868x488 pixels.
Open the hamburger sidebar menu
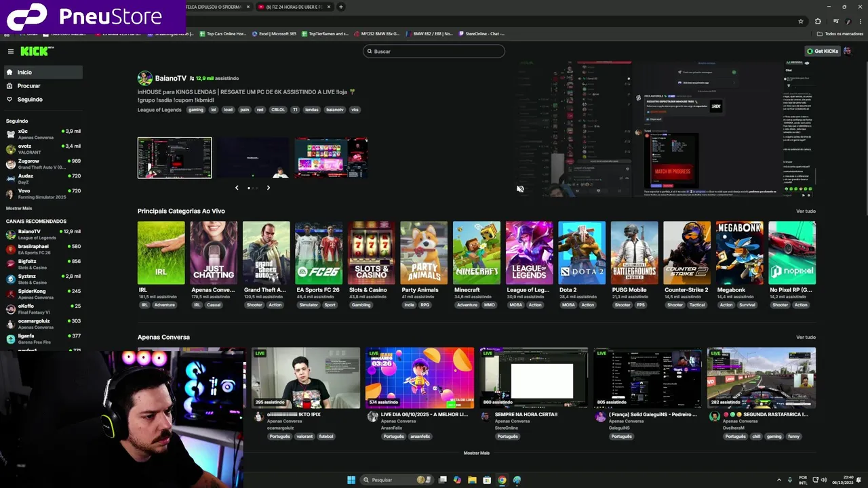point(11,52)
